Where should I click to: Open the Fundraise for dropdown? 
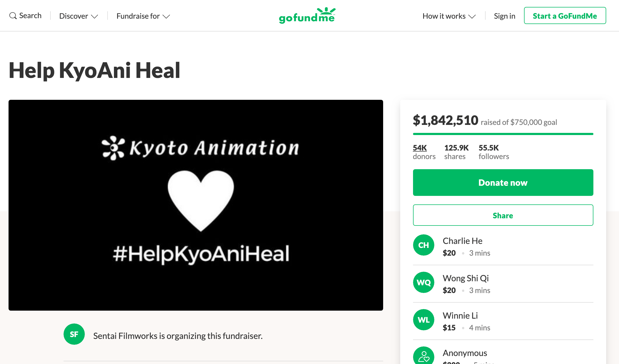[x=143, y=16]
